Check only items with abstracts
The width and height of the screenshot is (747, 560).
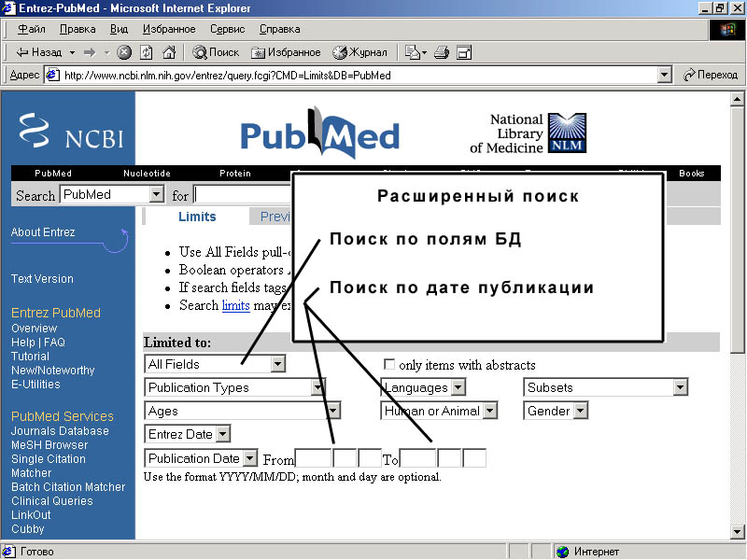pyautogui.click(x=389, y=365)
